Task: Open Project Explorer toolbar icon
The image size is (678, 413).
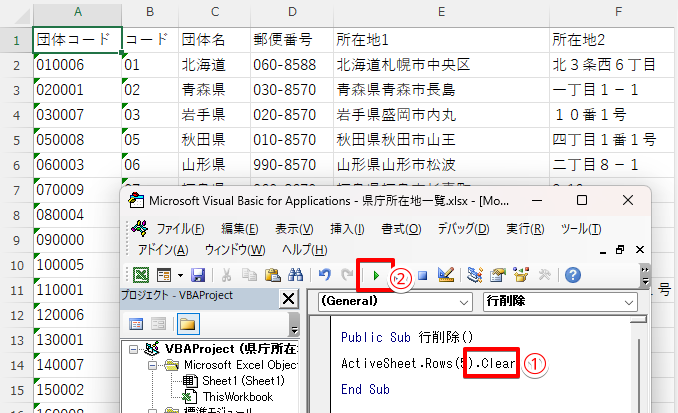Action: click(x=475, y=275)
